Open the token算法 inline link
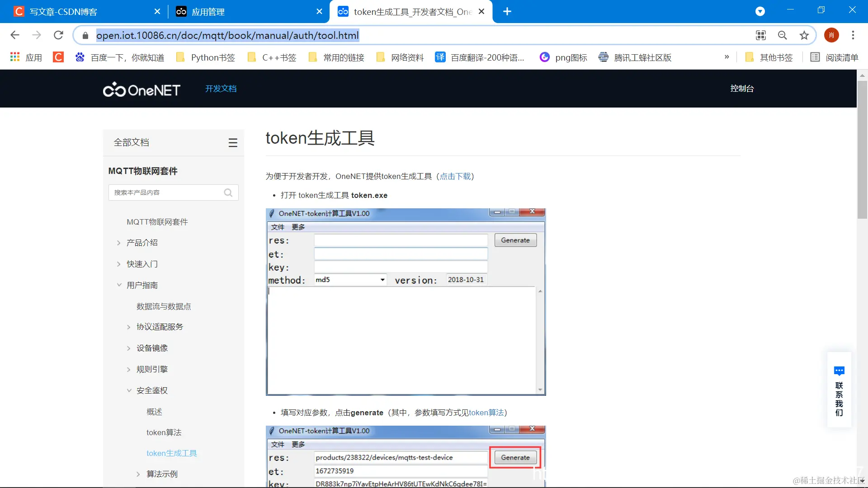 click(x=486, y=413)
